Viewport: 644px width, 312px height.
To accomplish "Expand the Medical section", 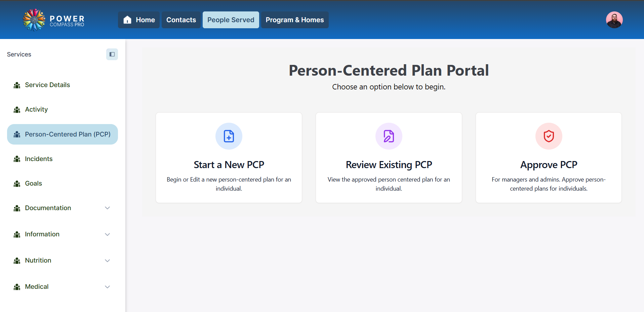I will (x=107, y=287).
